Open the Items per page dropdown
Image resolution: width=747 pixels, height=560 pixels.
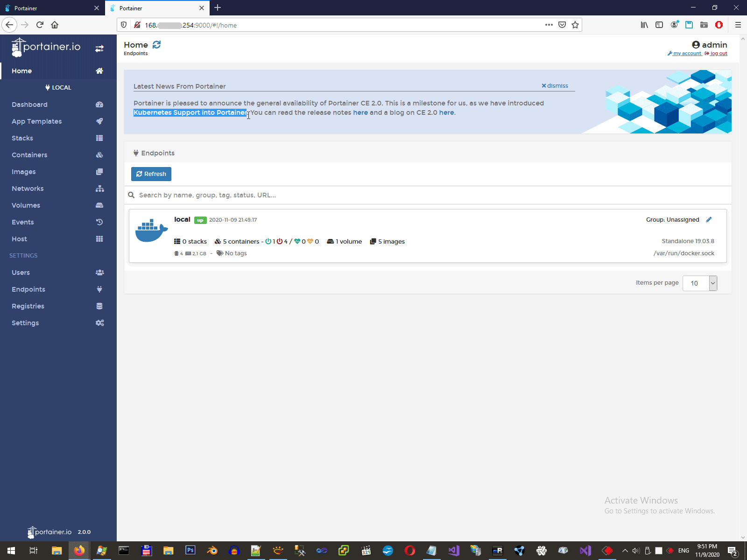tap(700, 283)
